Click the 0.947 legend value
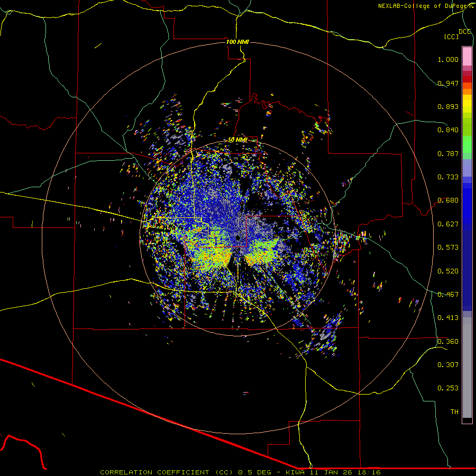The width and height of the screenshot is (476, 476). 448,83
